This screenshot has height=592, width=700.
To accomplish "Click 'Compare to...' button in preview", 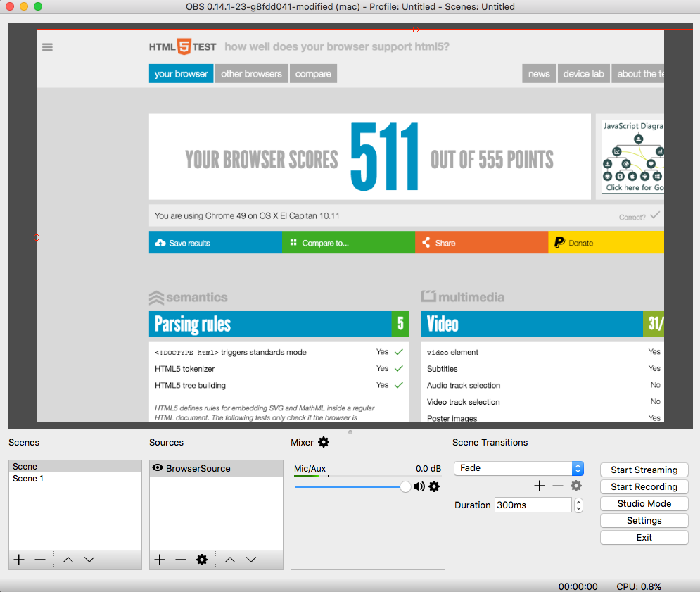I will 348,243.
